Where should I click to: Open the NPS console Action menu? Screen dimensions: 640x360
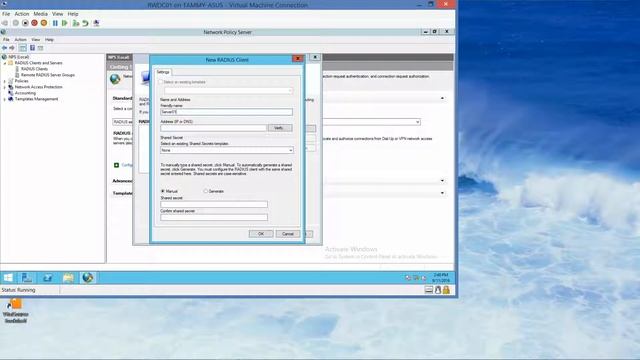point(20,40)
